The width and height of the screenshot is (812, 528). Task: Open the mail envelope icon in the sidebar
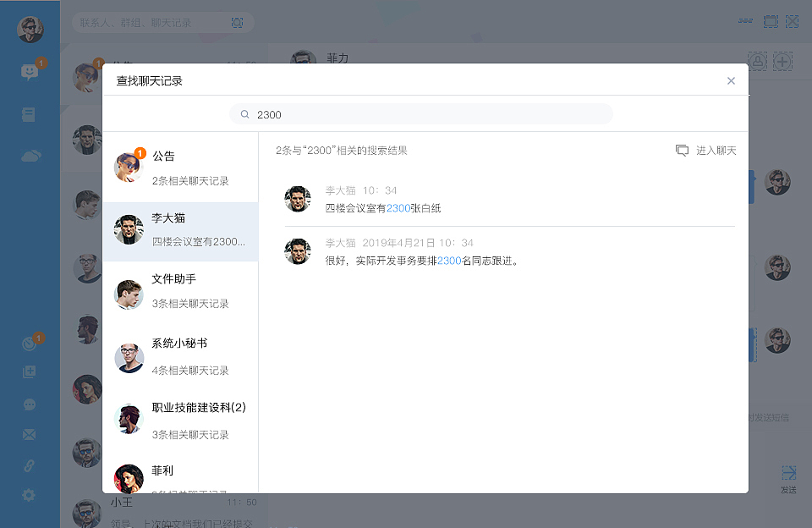(30, 433)
